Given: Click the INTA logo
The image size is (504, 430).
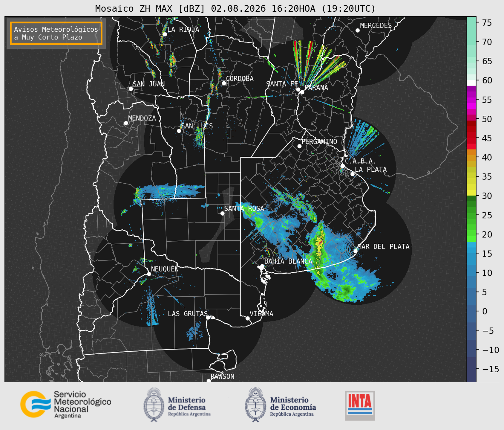Looking at the screenshot, I should pyautogui.click(x=360, y=405).
